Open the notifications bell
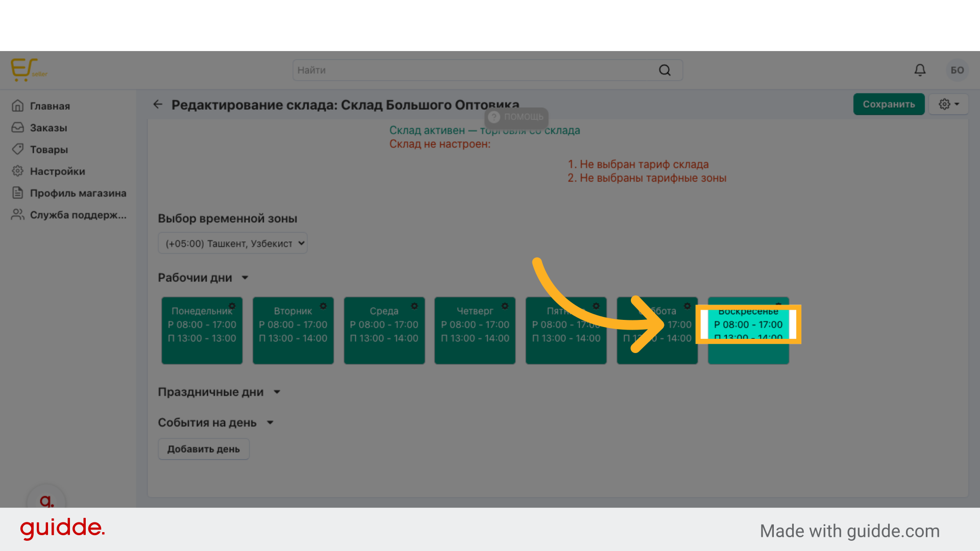The height and width of the screenshot is (551, 980). click(920, 70)
